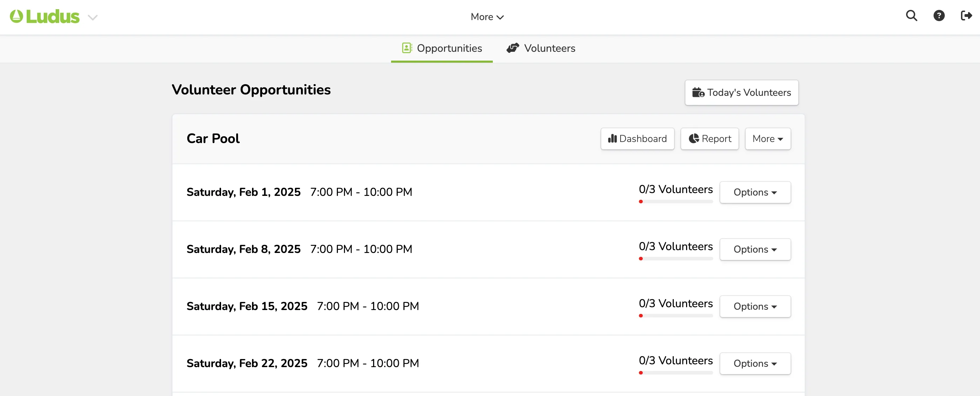Click the Feb 8 volunteer progress bar
Screen dimensions: 980x396
point(676,259)
